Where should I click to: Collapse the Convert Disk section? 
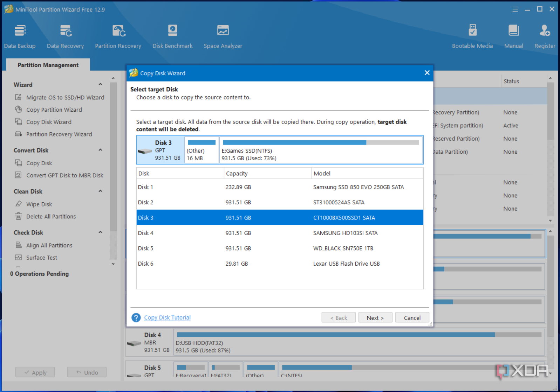101,150
